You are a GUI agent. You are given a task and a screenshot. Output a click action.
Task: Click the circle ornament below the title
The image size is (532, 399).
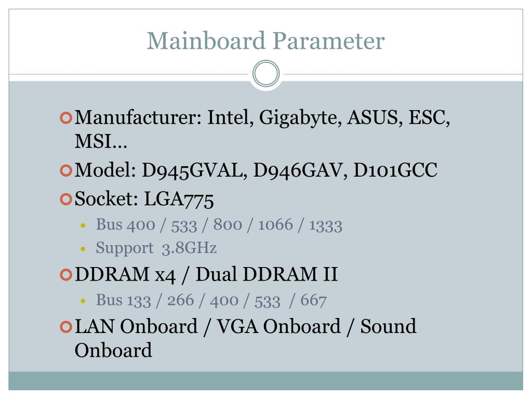(266, 73)
